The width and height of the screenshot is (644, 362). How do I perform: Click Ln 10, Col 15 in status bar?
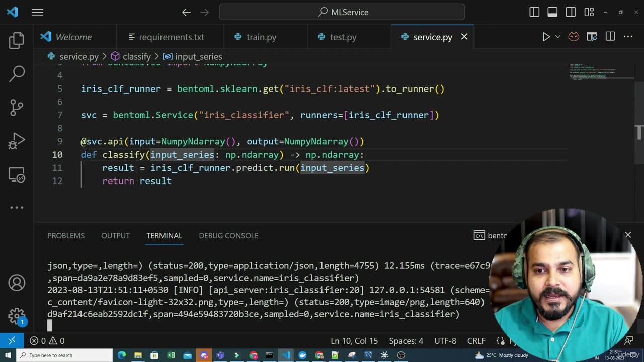coord(354,341)
